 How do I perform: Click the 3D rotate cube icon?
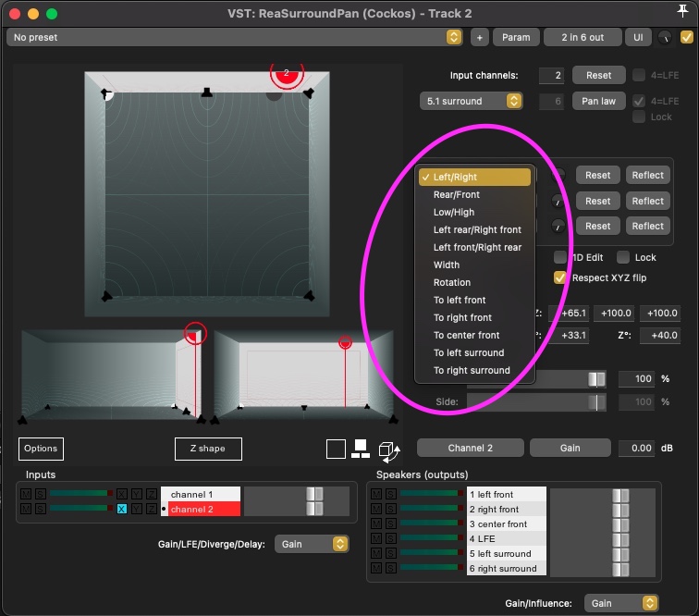(x=389, y=450)
